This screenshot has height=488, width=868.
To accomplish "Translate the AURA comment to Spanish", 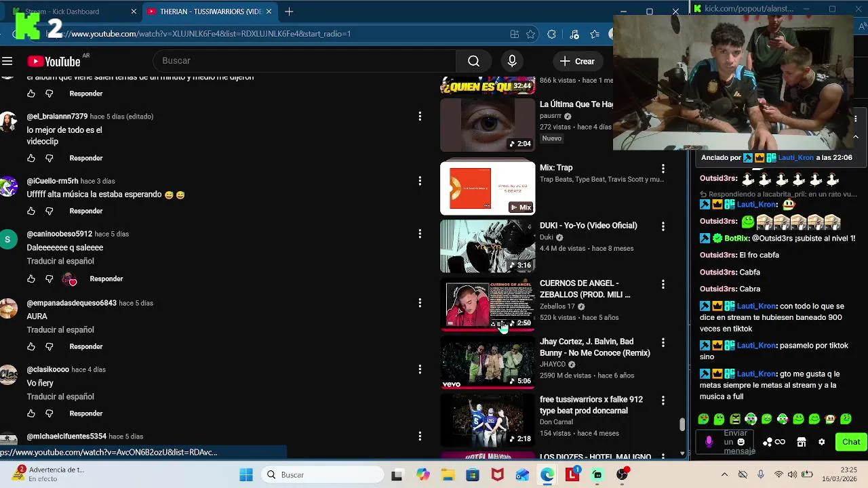I will [60, 329].
